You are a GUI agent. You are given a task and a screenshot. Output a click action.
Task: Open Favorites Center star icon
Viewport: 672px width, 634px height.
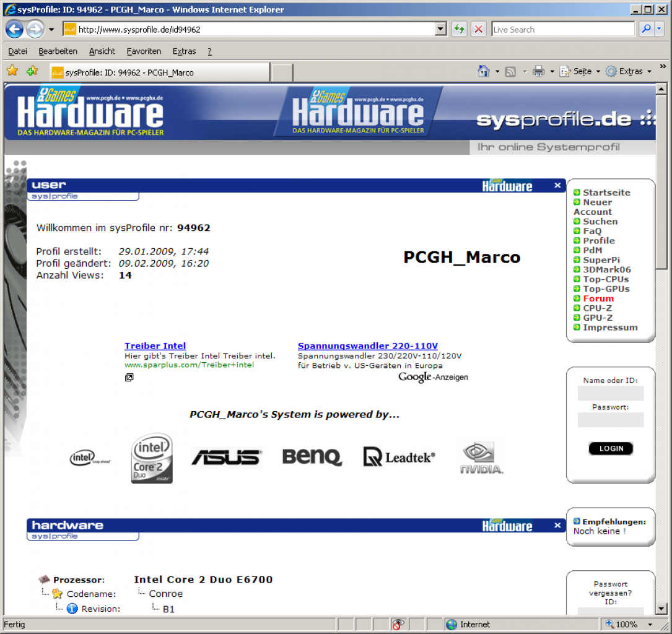(12, 71)
